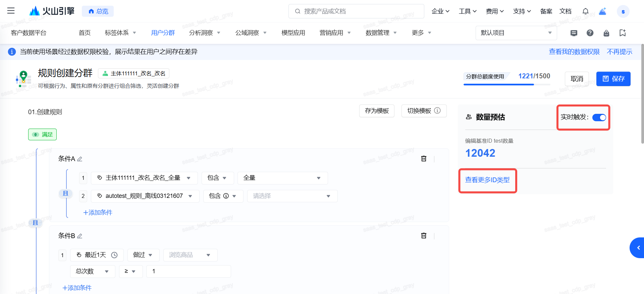Image resolution: width=644 pixels, height=294 pixels.
Task: Click info icon next to second 包含
Action: (226, 196)
